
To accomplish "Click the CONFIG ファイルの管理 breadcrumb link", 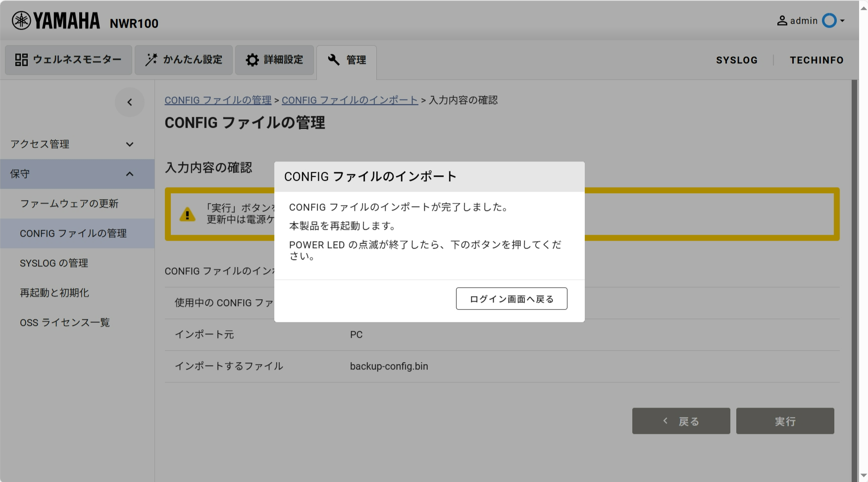I will [218, 100].
